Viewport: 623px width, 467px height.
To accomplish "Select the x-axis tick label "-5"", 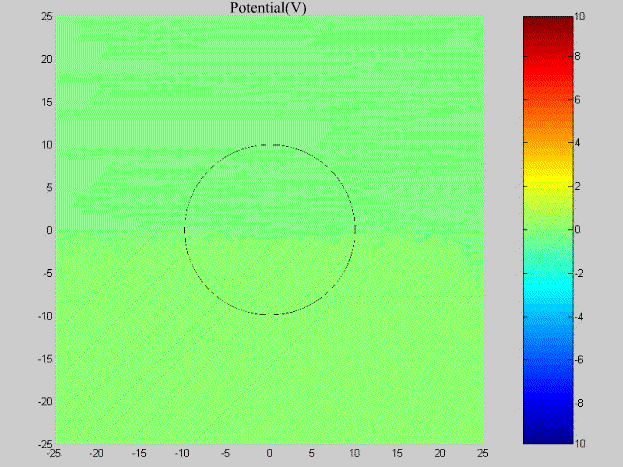I will pos(225,453).
